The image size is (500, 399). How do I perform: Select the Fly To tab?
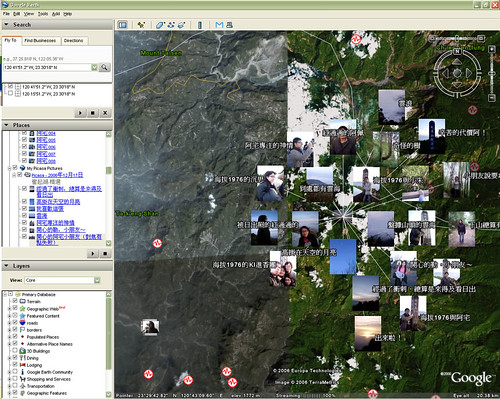pos(11,40)
